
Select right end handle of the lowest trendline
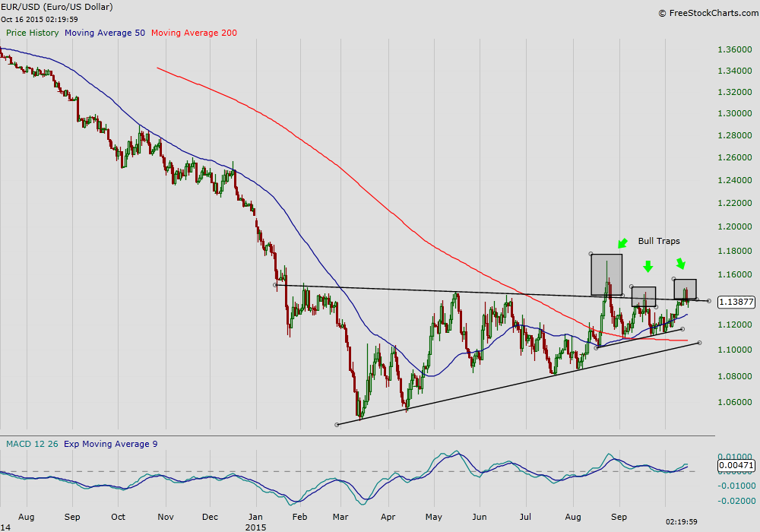[x=698, y=343]
